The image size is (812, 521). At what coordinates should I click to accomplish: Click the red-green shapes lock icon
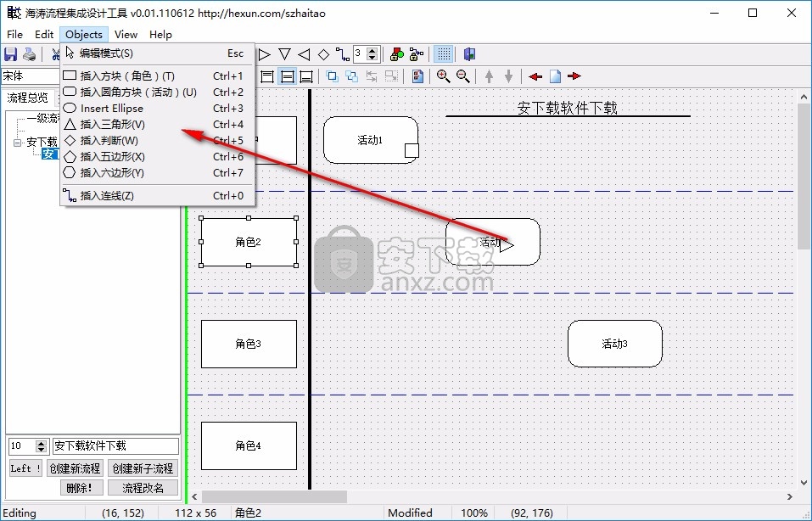pos(397,54)
